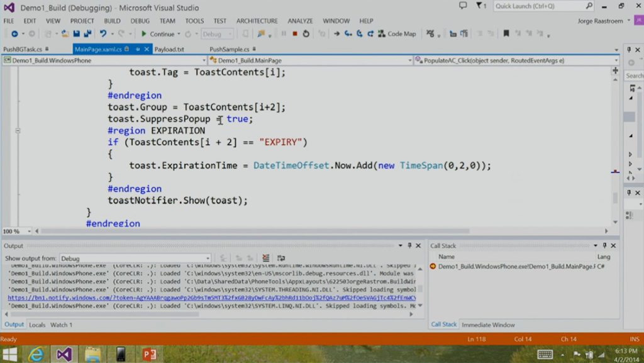Viewport: 644px width, 363px height.
Task: Click the Open File toolbar icon
Action: click(x=65, y=34)
